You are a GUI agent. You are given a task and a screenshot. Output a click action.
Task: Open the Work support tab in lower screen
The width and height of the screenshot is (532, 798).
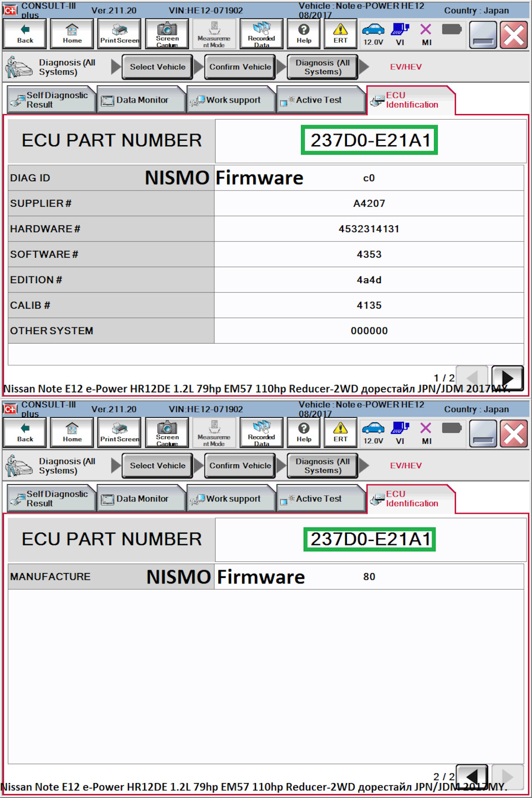pos(231,499)
